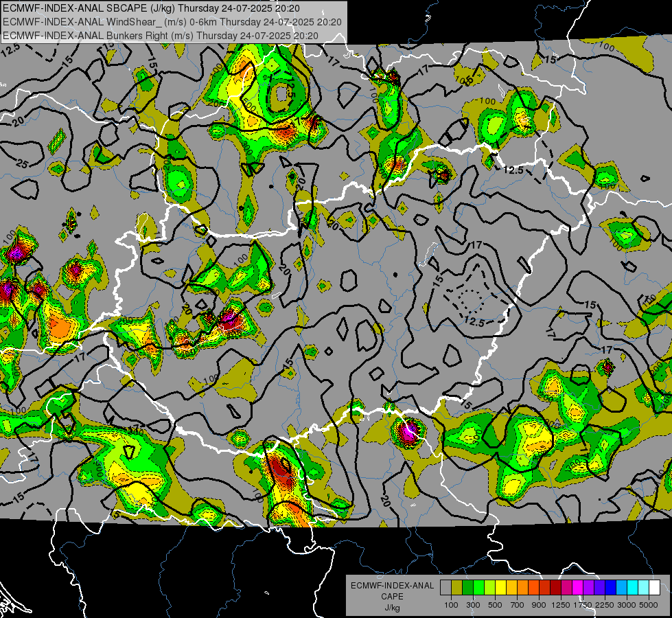Viewport: 672px width, 618px height.
Task: Click the SBCAPE title line at the top
Action: [151, 8]
